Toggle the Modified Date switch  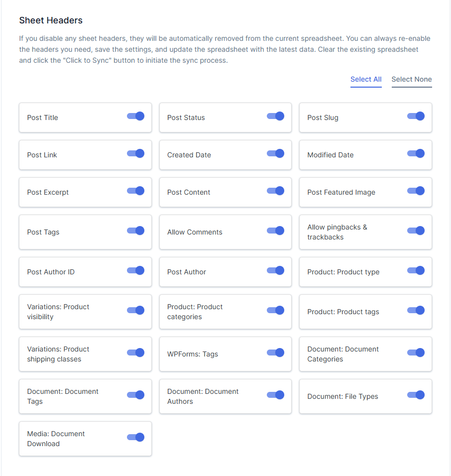point(416,153)
